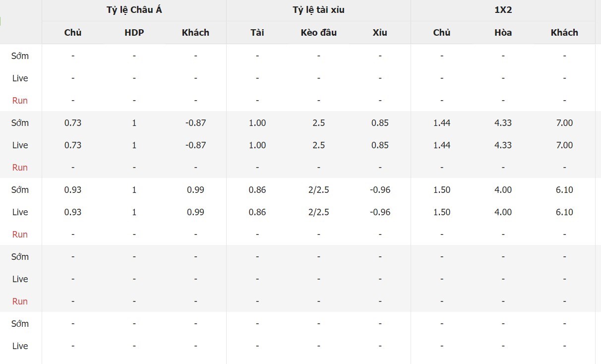Select the Hòa column header

pos(503,33)
